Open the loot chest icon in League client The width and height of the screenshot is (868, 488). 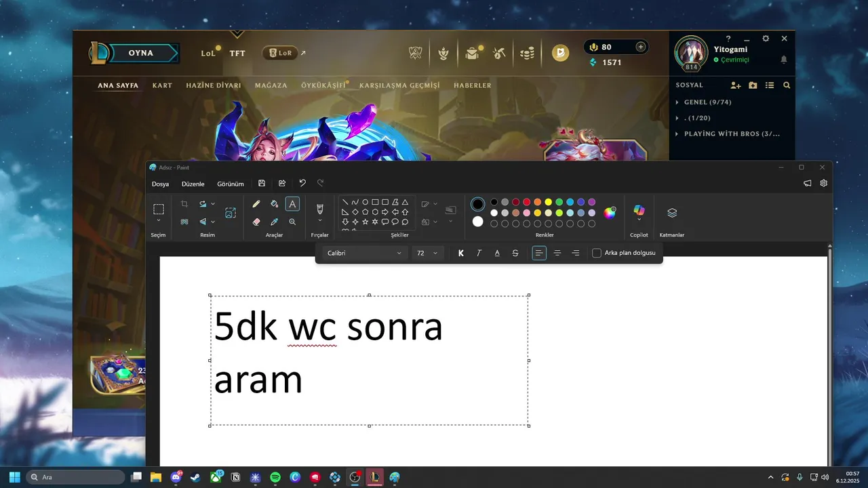click(472, 53)
